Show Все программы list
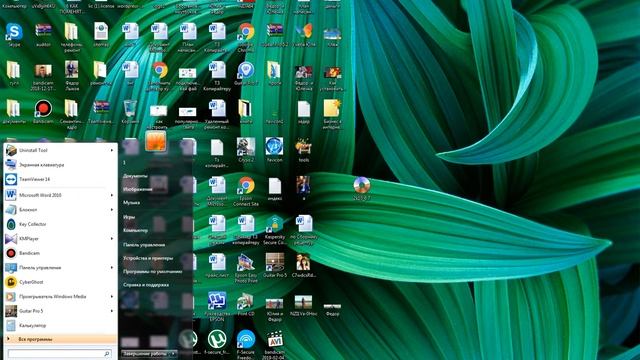Viewport: 640px width, 360px height. 60,339
